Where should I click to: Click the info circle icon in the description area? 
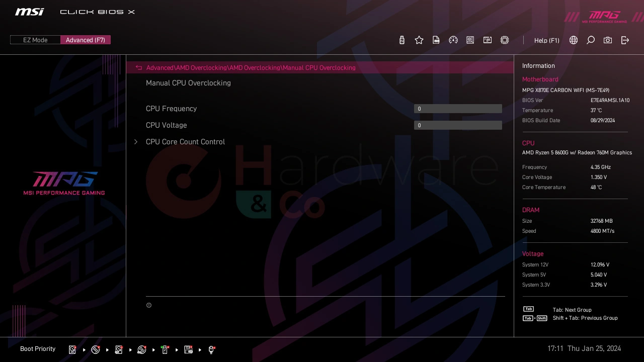[x=149, y=305]
